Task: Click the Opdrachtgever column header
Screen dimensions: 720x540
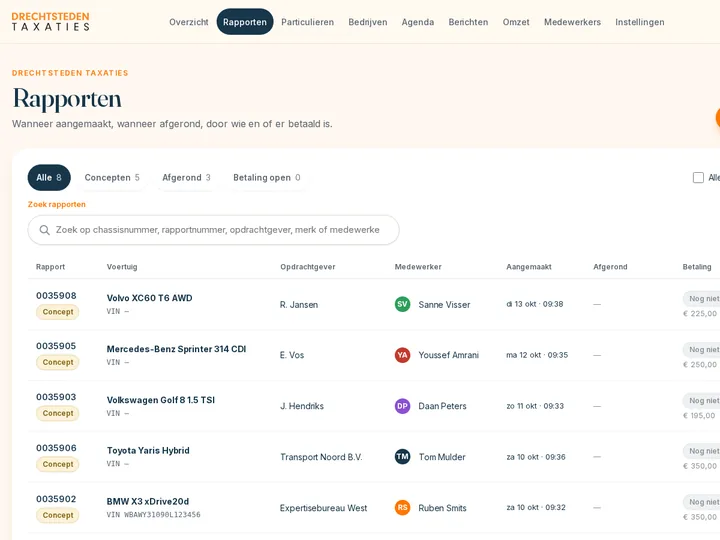Action: coord(308,267)
